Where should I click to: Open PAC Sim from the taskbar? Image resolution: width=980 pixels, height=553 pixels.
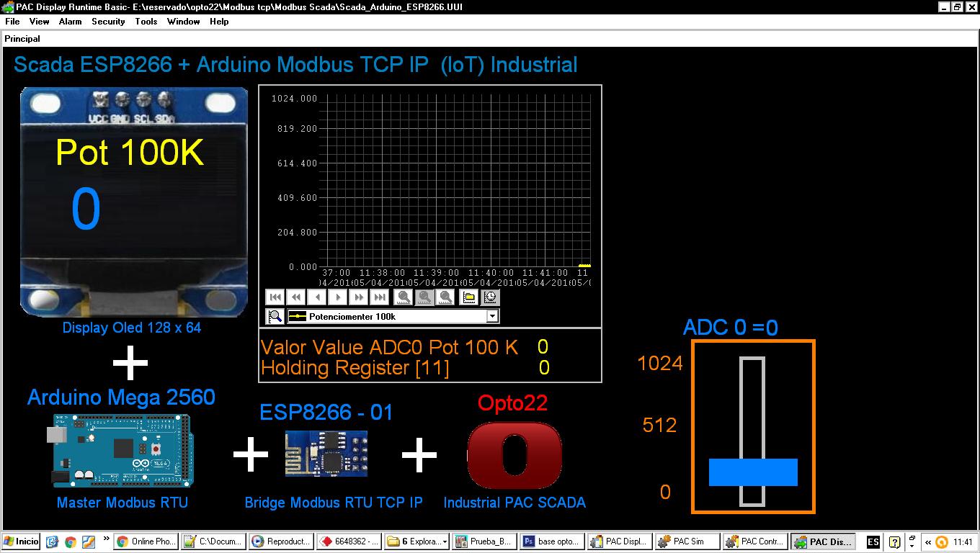coord(686,541)
